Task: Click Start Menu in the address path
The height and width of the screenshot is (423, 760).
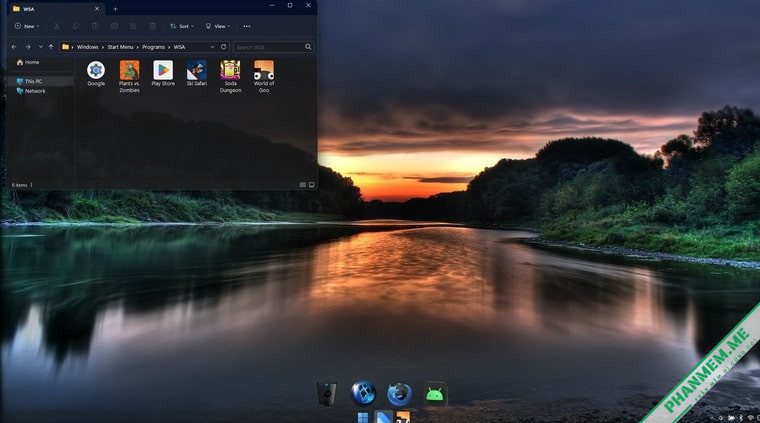Action: (x=120, y=47)
